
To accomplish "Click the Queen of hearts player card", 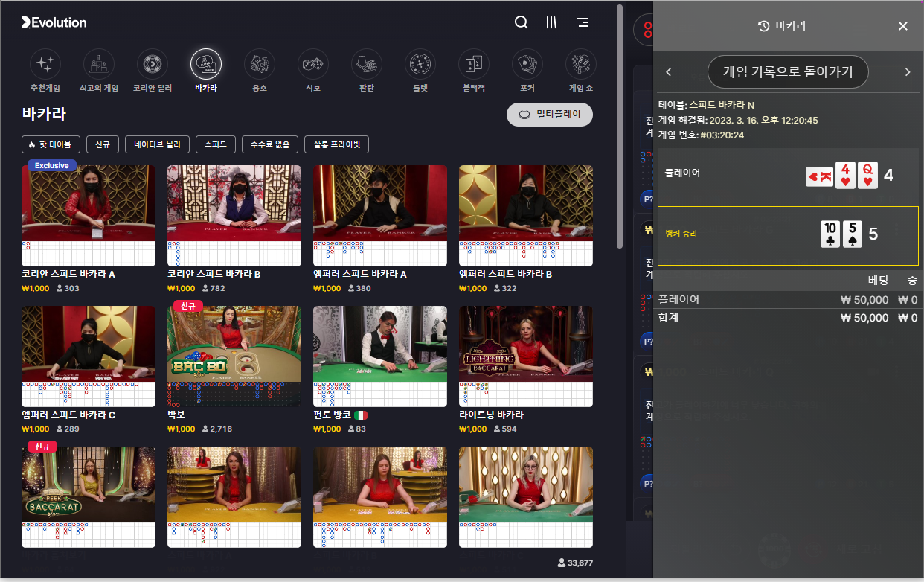I will (867, 176).
